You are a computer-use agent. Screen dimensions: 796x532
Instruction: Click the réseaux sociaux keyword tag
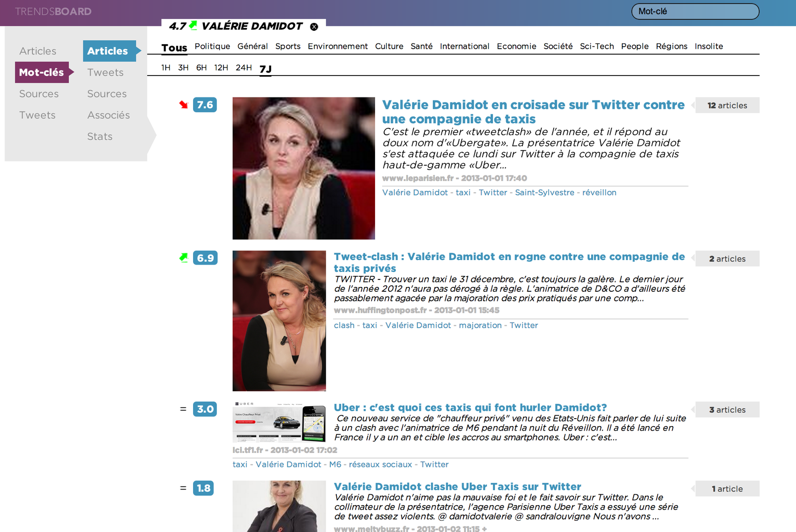381,464
